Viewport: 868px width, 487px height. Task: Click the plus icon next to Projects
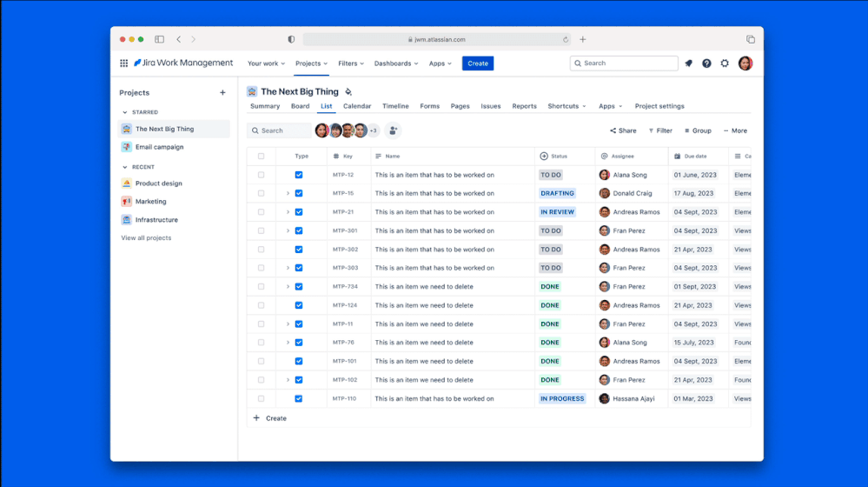click(222, 93)
